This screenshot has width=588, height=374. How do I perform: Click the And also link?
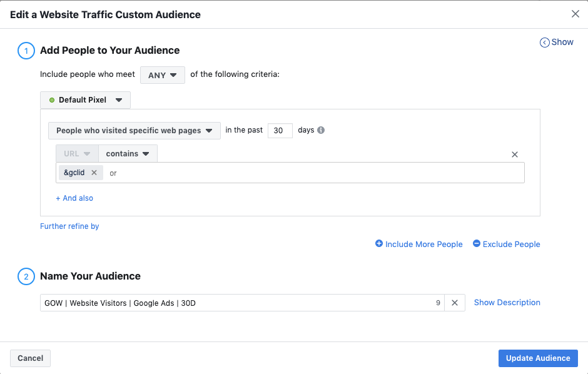coord(74,198)
